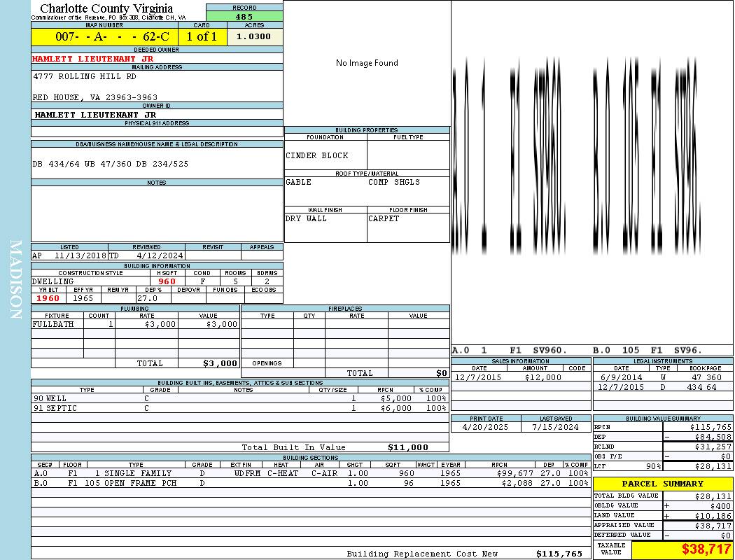Click the 91 SEPTIC built-in row
The height and width of the screenshot is (560, 735).
click(240, 408)
